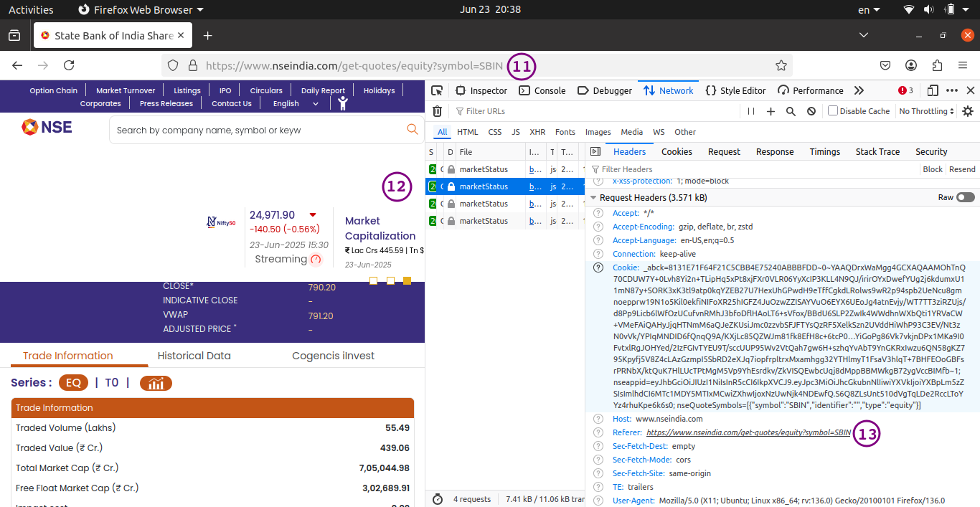
Task: Open the Daily Report link
Action: click(x=323, y=90)
